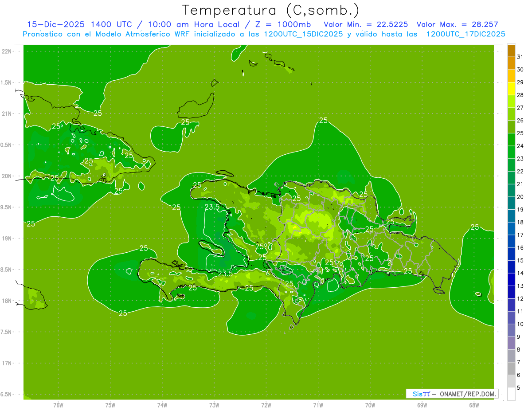The height and width of the screenshot is (411, 532).
Task: Click the '75W' longitude axis label
Action: coord(110,405)
